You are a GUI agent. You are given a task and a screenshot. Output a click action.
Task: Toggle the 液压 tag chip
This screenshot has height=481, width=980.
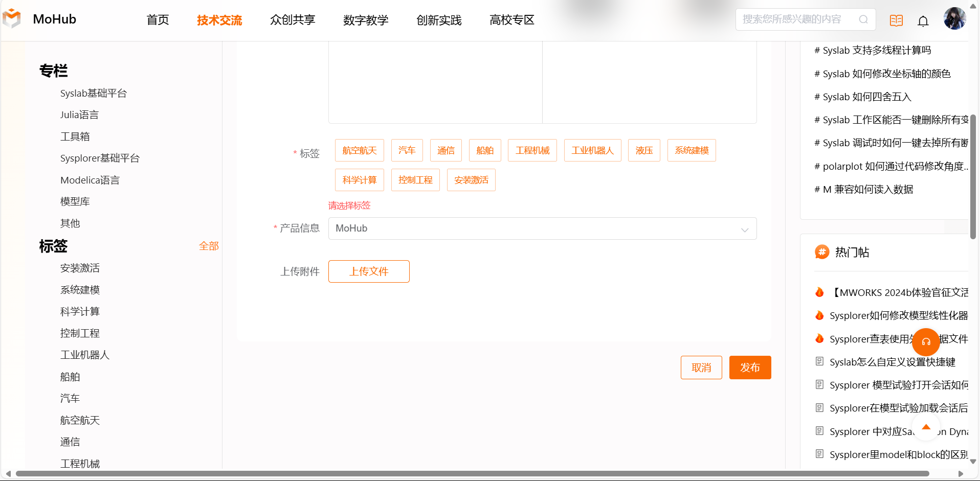pyautogui.click(x=644, y=150)
